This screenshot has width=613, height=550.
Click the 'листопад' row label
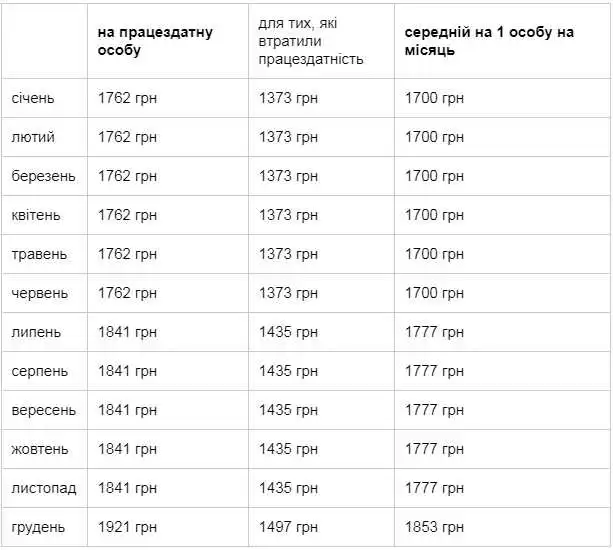pos(44,488)
